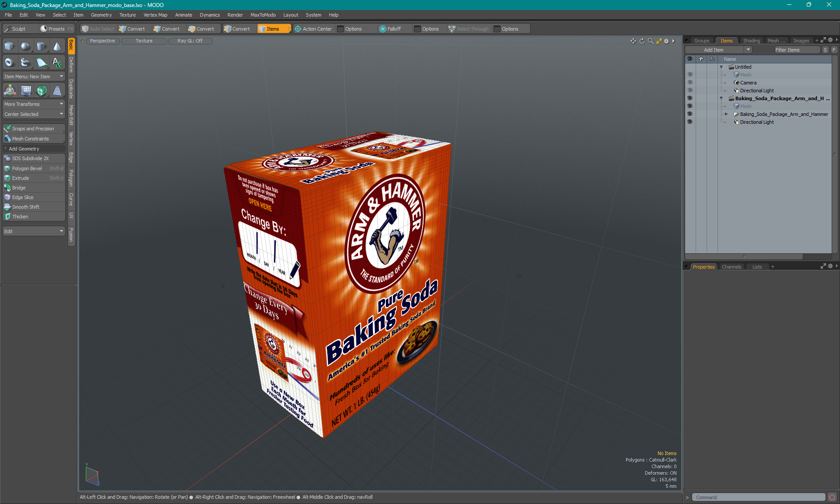The width and height of the screenshot is (840, 504).
Task: Toggle visibility of Baking_Soda_Package_Arm_and_H scene
Action: [690, 98]
